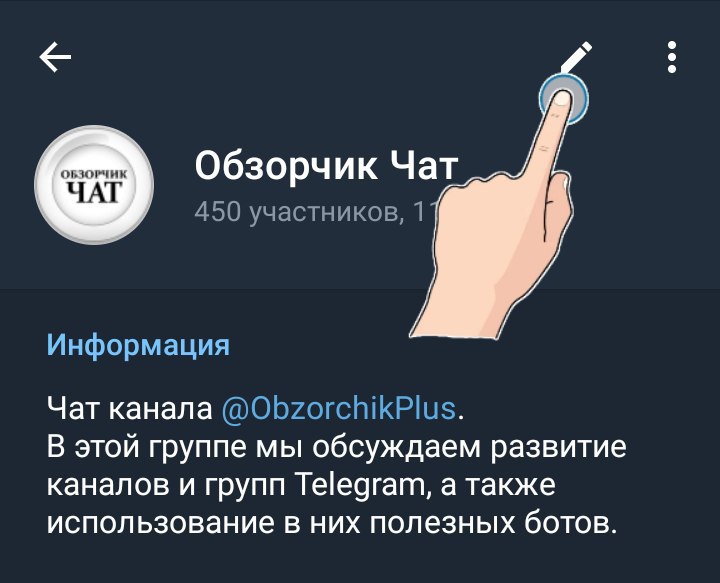Go back using the left arrow
The width and height of the screenshot is (720, 583).
point(55,57)
